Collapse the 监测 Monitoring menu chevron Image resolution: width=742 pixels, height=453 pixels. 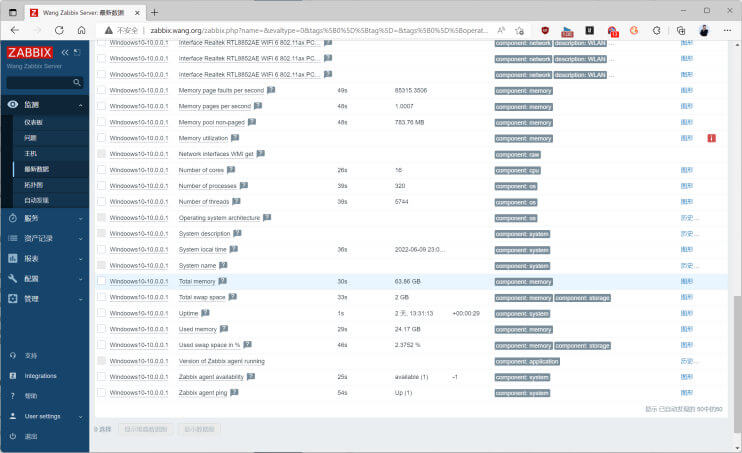(x=80, y=105)
